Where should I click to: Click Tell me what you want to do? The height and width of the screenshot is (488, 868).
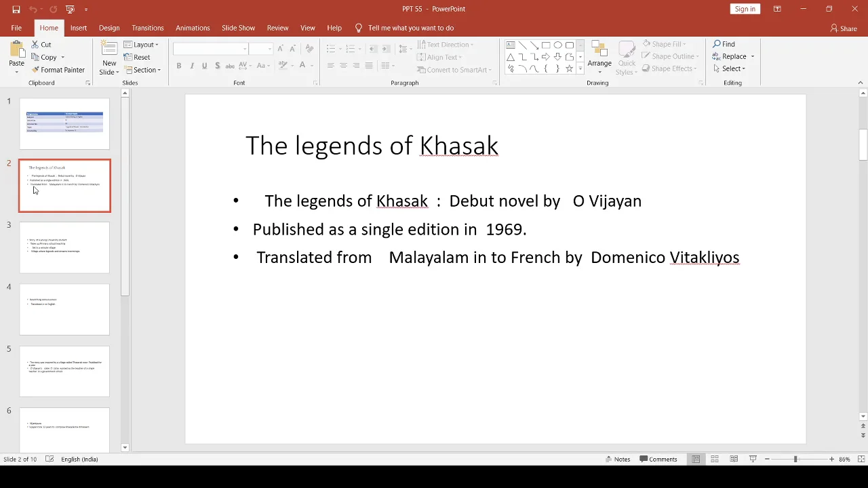405,28
